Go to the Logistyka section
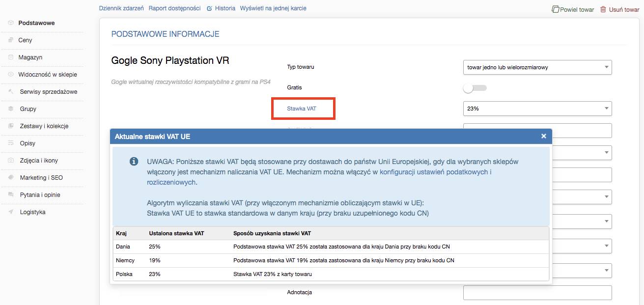 click(32, 212)
